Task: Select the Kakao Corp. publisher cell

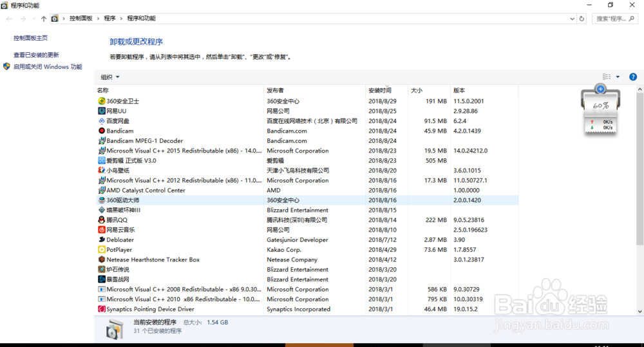Action: pyautogui.click(x=284, y=250)
